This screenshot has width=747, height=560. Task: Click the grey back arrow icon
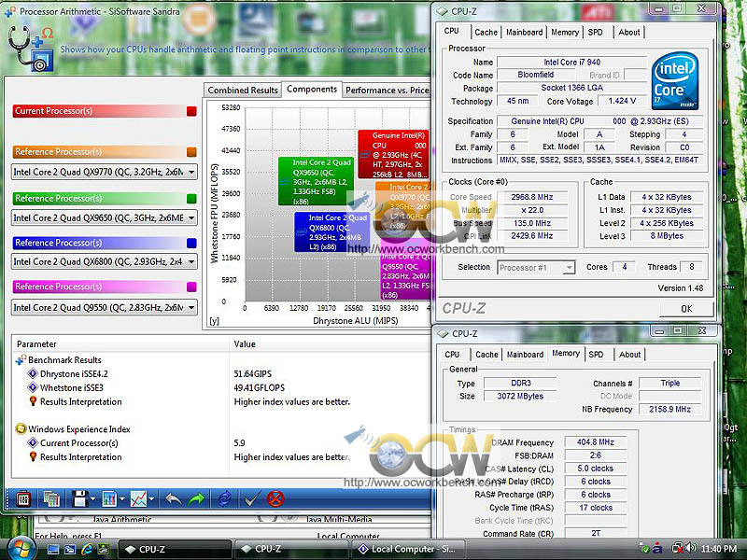pyautogui.click(x=173, y=499)
